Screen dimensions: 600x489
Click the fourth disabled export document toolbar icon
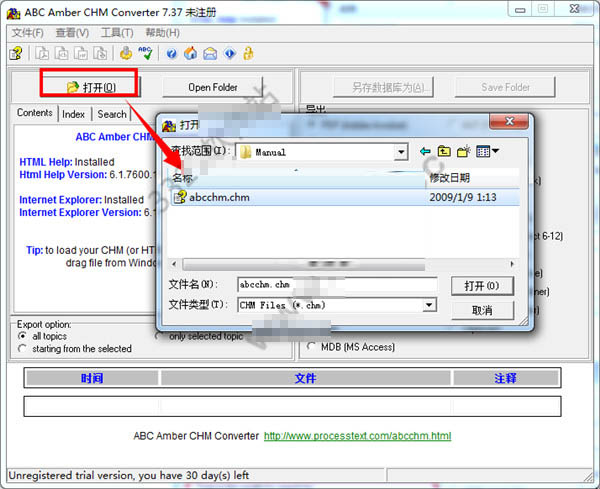[x=100, y=53]
